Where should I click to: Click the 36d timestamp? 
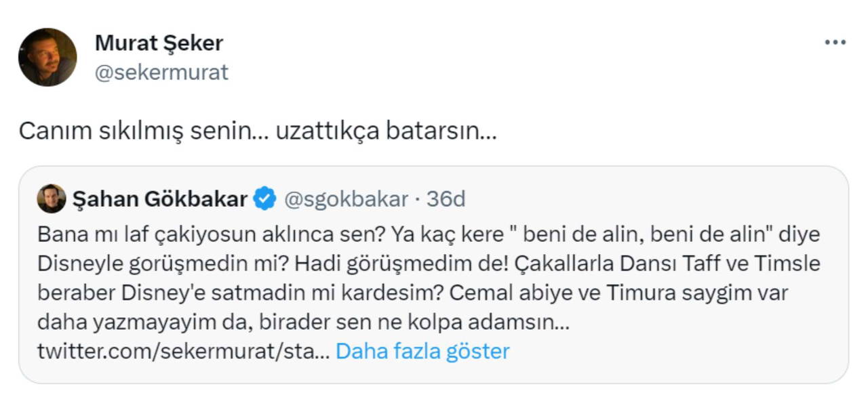pos(446,199)
